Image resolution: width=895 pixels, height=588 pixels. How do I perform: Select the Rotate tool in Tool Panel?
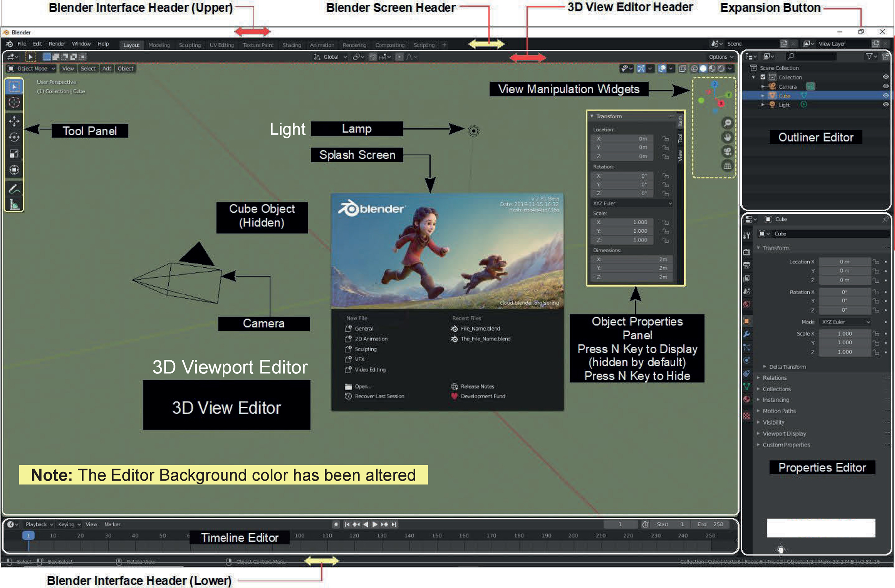pyautogui.click(x=14, y=137)
